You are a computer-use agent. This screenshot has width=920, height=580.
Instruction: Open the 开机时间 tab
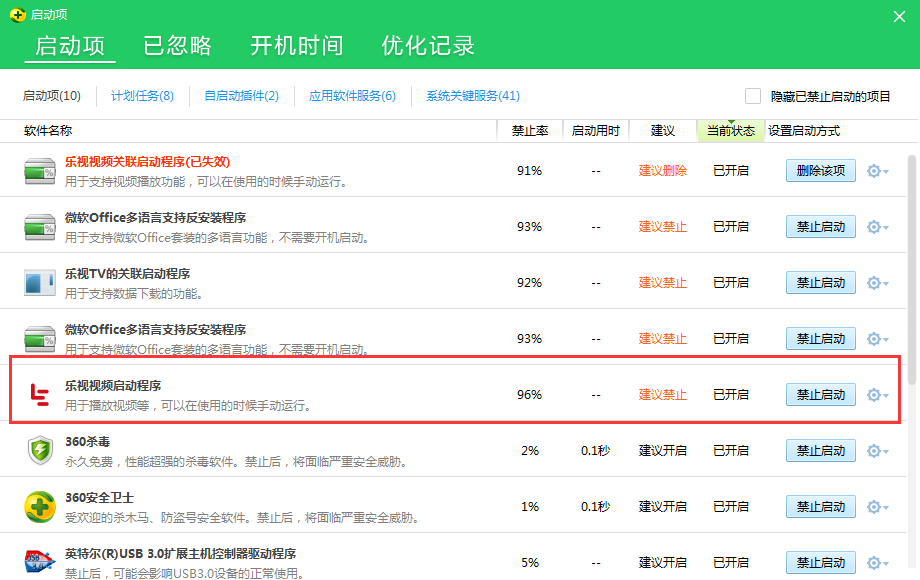tap(296, 46)
